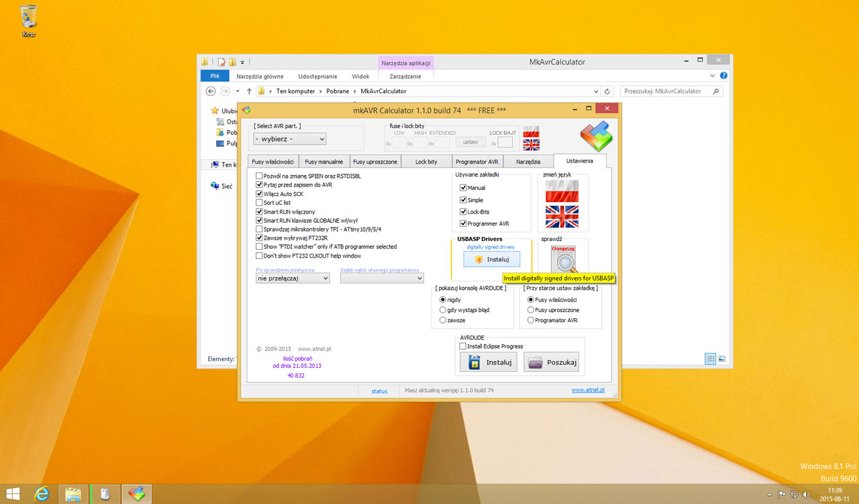
Task: Check Show FTDI watcher only if ATB
Action: click(259, 247)
